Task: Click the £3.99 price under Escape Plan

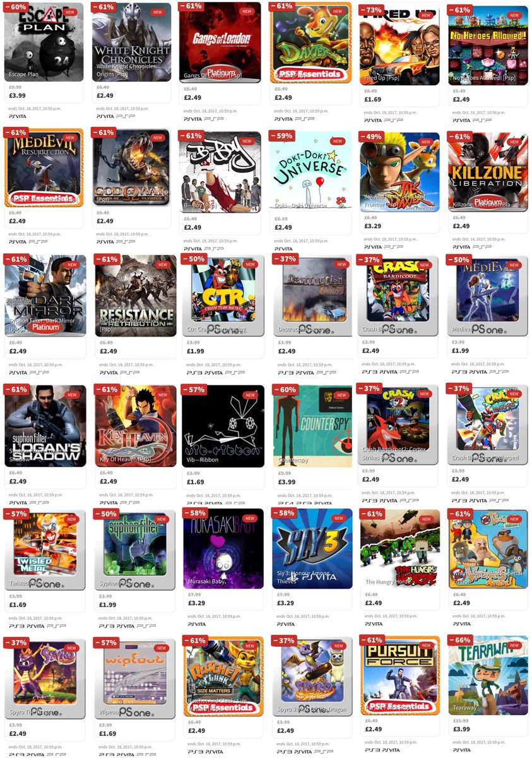Action: pyautogui.click(x=18, y=95)
